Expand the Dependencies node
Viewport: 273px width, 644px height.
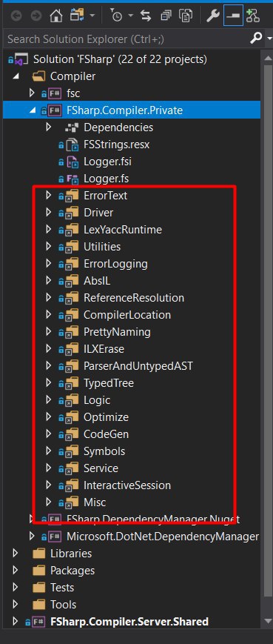point(49,127)
